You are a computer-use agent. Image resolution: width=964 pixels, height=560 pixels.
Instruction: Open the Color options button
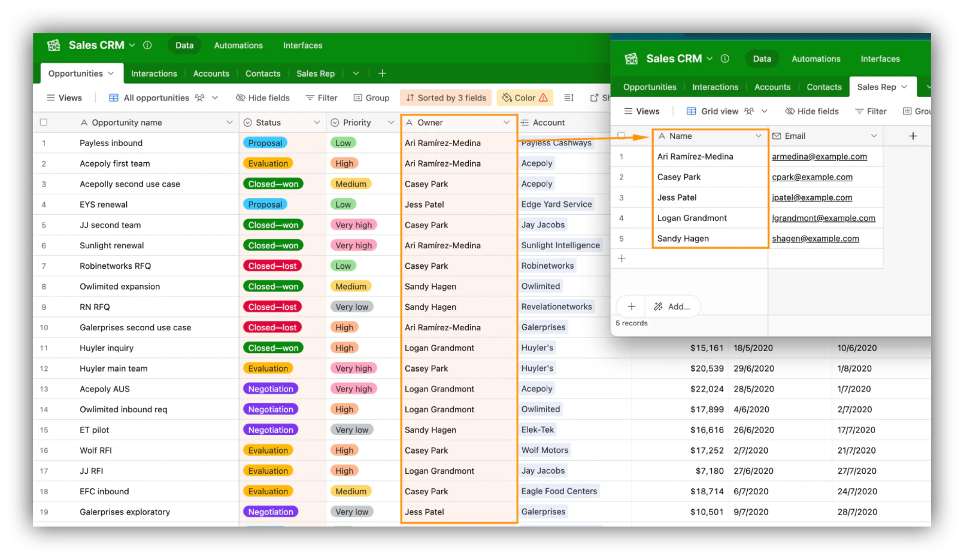pyautogui.click(x=525, y=98)
